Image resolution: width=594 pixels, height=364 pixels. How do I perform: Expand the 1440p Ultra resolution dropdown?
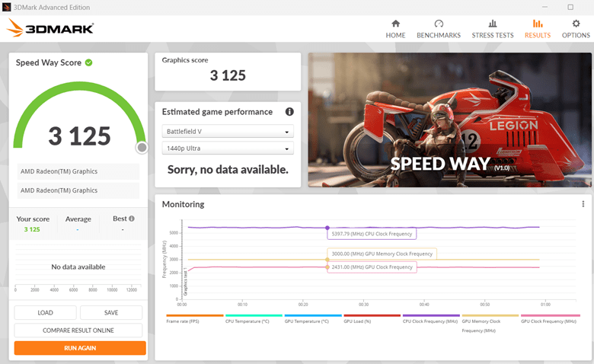(x=228, y=148)
